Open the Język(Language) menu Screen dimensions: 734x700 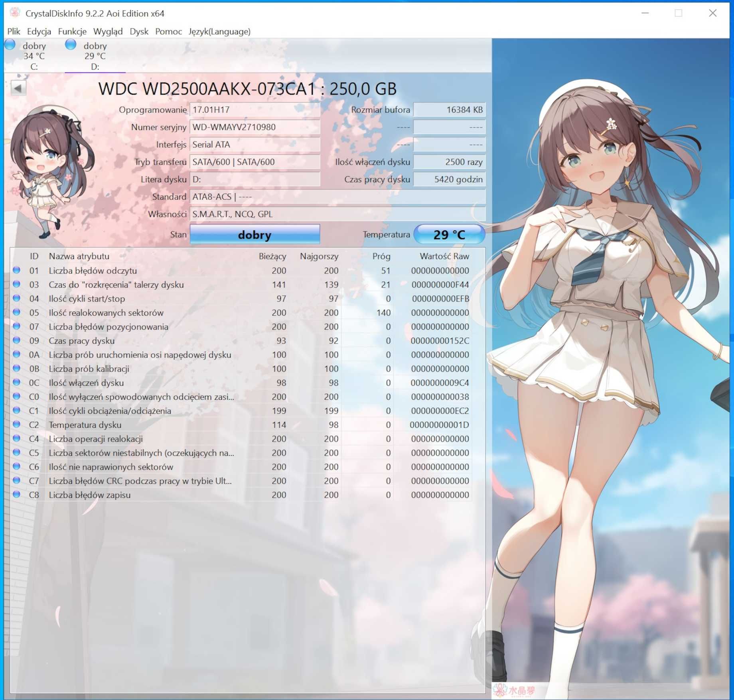[219, 31]
